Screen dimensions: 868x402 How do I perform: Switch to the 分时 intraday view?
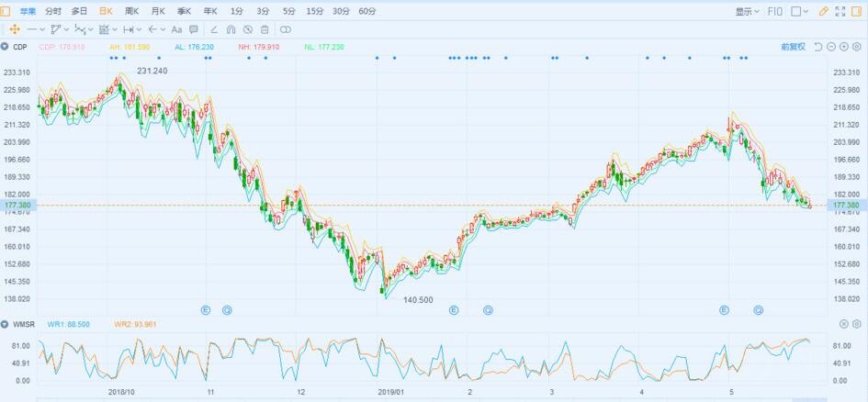[53, 11]
